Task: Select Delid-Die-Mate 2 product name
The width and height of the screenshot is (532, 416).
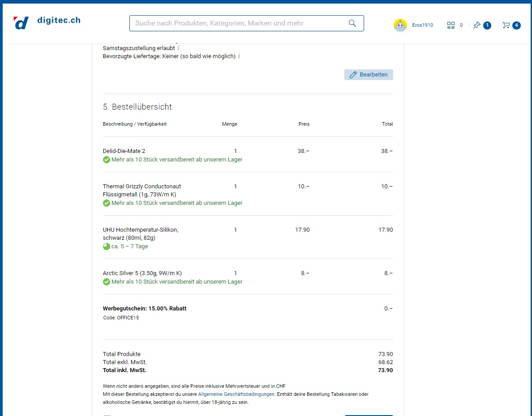Action: pyautogui.click(x=124, y=151)
